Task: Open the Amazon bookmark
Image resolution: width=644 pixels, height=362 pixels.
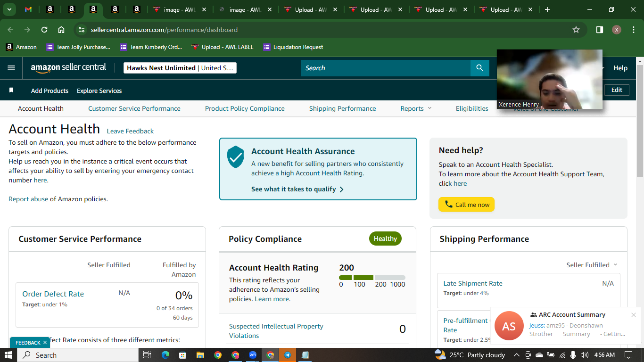Action: [21, 47]
